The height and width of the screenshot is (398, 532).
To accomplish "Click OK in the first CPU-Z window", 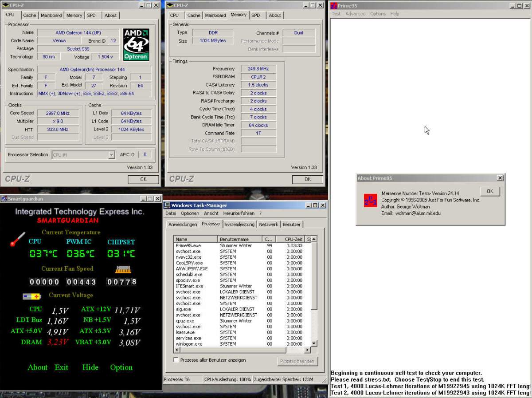I will tap(143, 179).
